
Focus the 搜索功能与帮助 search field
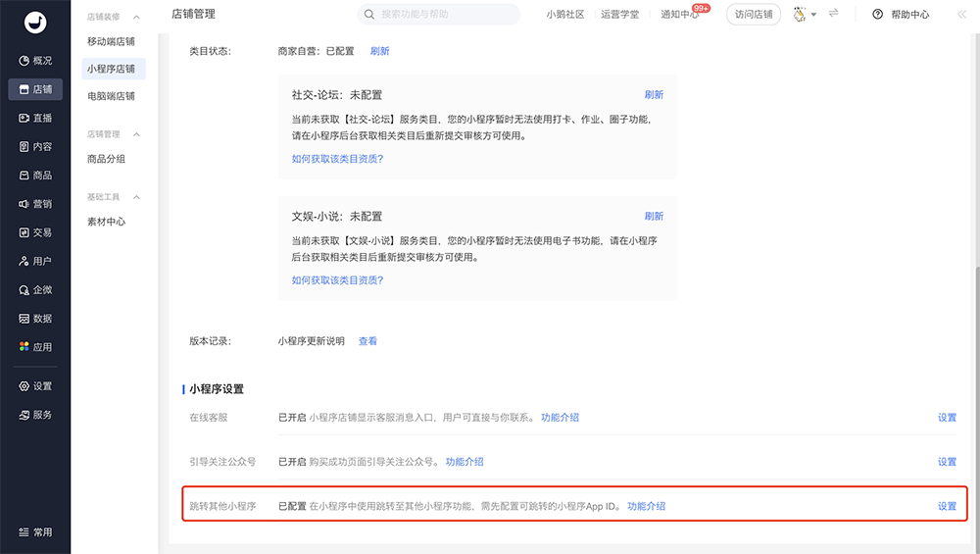[x=439, y=15]
